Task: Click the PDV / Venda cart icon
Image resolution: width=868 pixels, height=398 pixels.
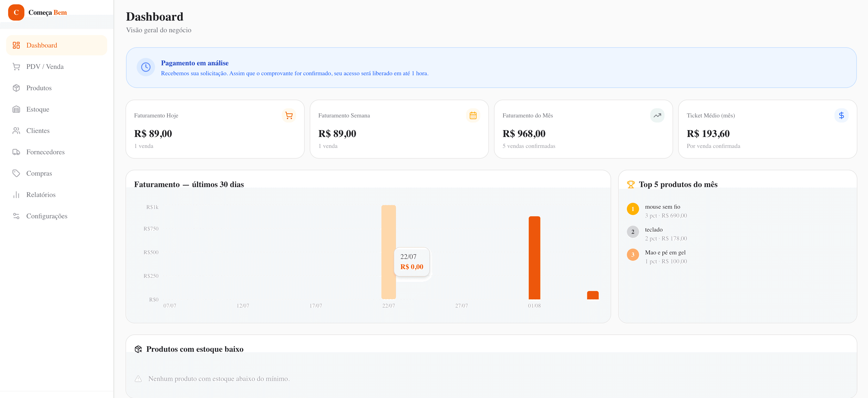Action: (16, 67)
